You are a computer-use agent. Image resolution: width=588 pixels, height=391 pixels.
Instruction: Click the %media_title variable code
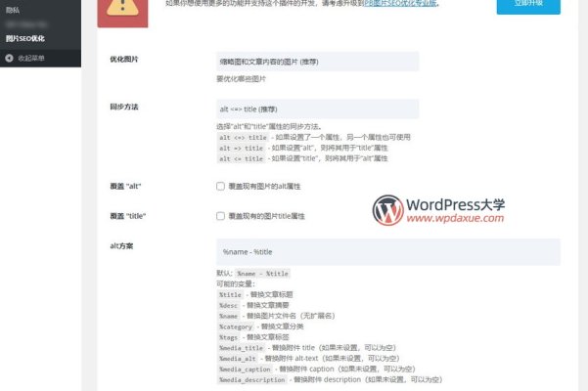(241, 348)
